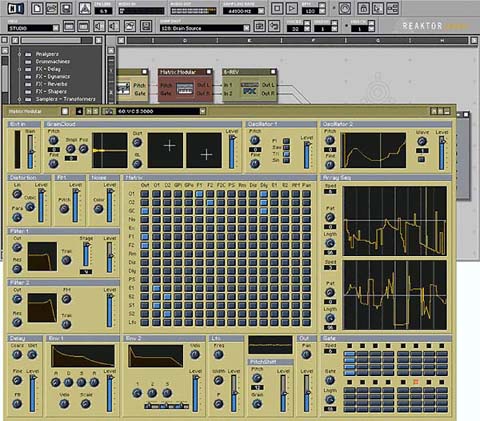Select the FX - Shapers folder in browser
The height and width of the screenshot is (421, 480).
pos(51,91)
